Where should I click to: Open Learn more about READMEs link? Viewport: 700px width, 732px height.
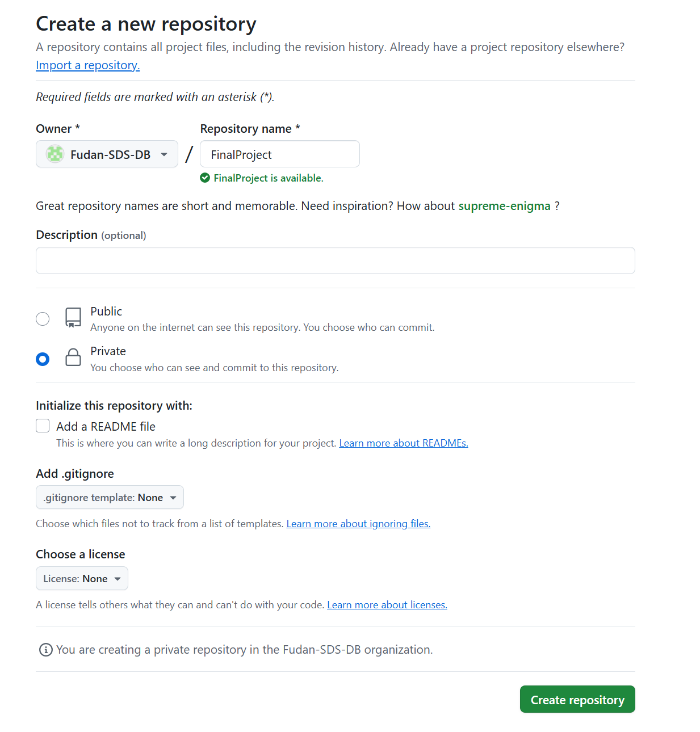pyautogui.click(x=404, y=443)
